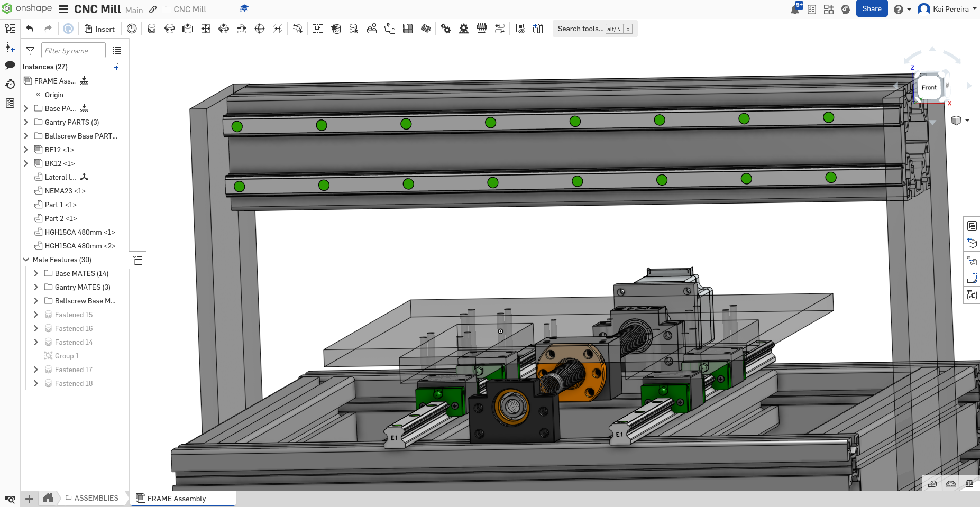
Task: Click the Insert button to add parts
Action: [99, 29]
